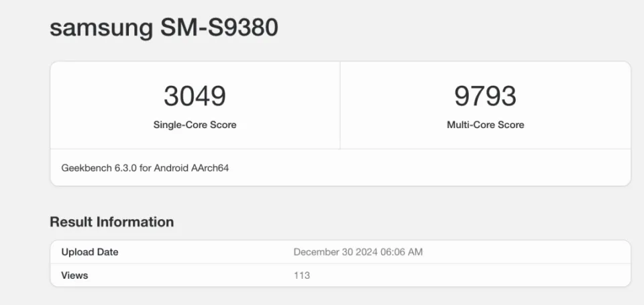Select the SM-S9380 model number
This screenshot has width=644, height=305.
219,27
